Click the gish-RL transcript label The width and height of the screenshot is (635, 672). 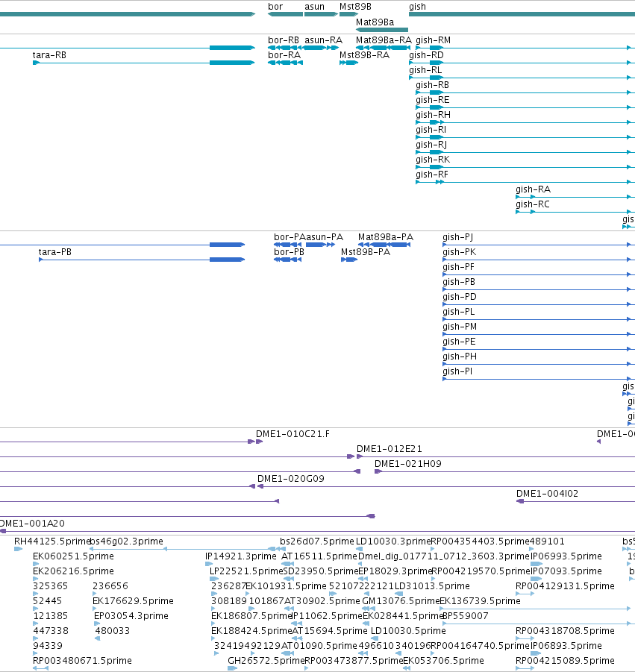(425, 70)
